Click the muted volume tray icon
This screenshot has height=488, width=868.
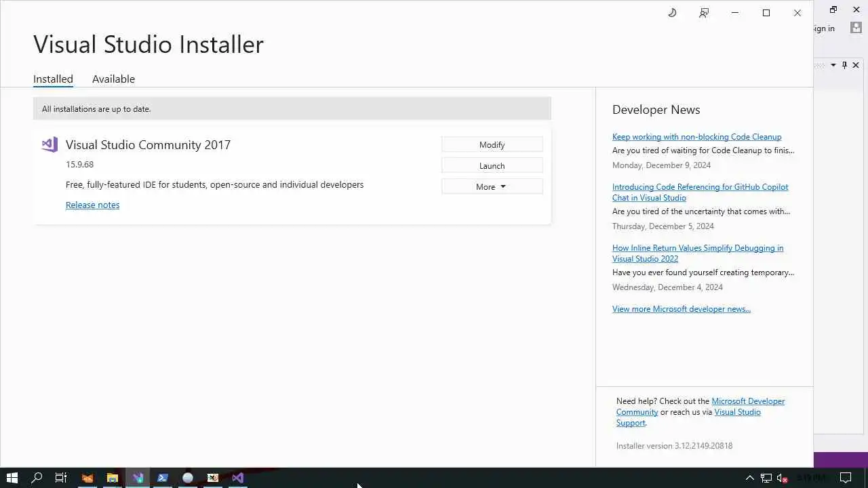pos(783,478)
